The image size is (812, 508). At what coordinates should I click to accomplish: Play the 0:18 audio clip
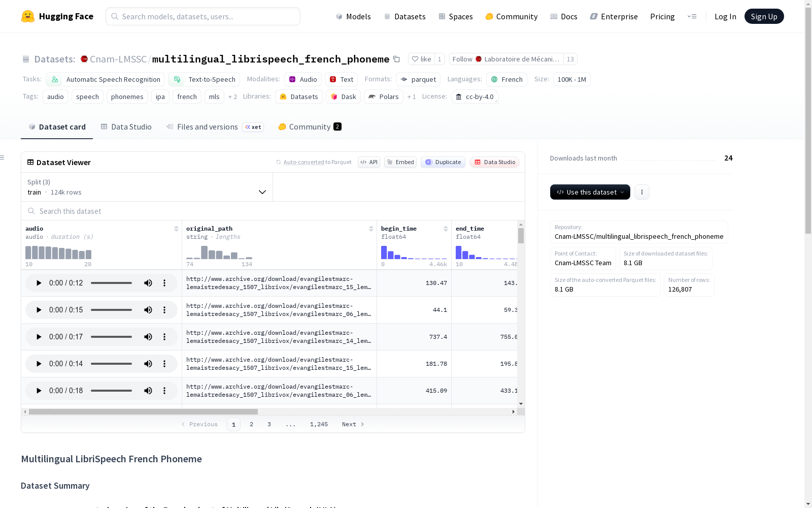[x=39, y=391]
